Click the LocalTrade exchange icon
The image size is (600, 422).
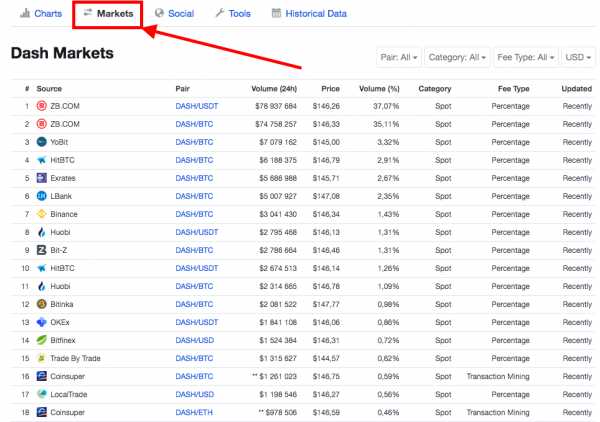click(41, 394)
